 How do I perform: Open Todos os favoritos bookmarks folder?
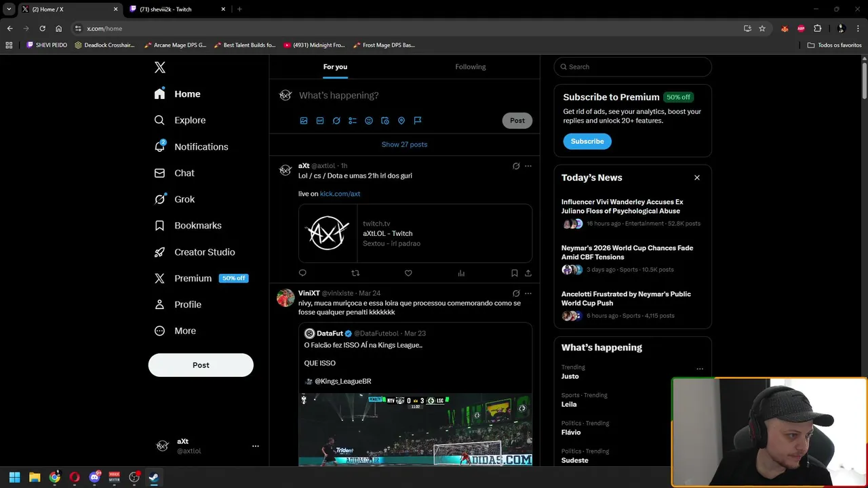[834, 45]
